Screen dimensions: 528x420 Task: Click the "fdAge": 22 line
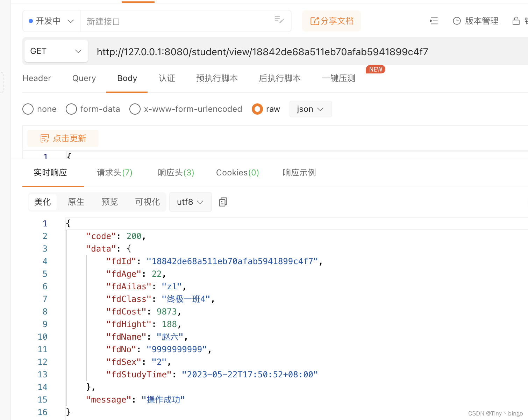point(136,274)
